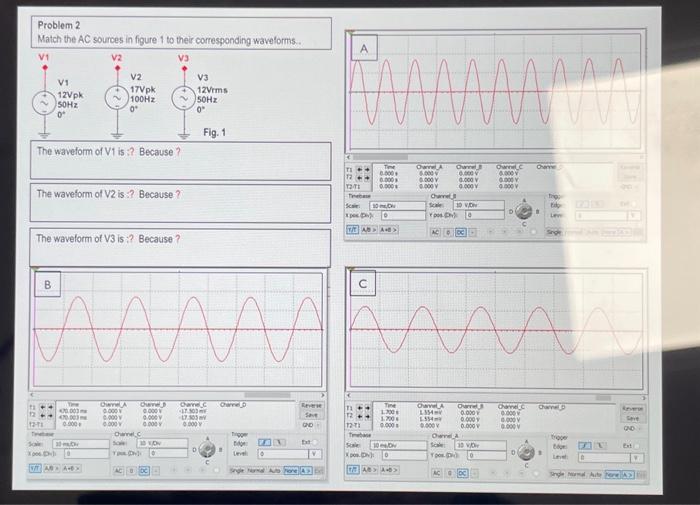Click the V3 AC source symbol

coord(183,98)
